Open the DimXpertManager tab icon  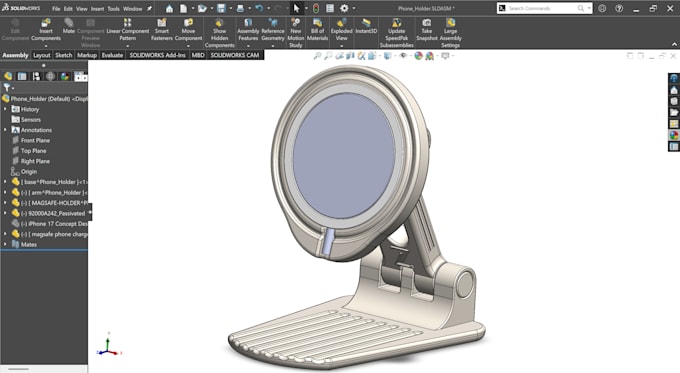point(51,76)
